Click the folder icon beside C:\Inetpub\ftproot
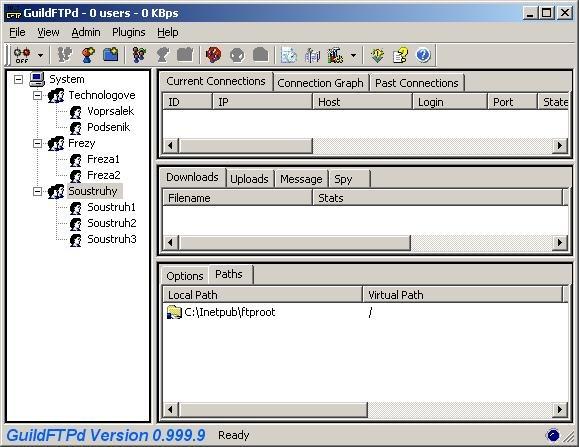579x447 pixels. [x=174, y=312]
